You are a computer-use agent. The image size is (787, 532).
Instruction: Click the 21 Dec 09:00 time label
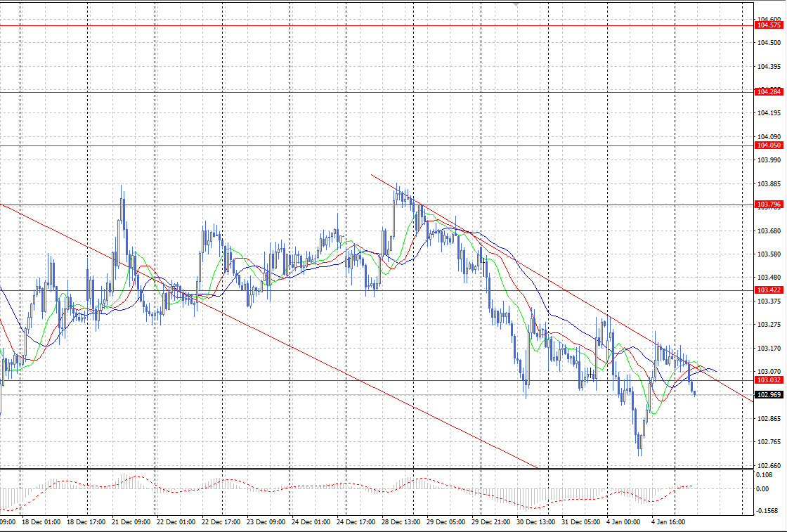pos(131,522)
